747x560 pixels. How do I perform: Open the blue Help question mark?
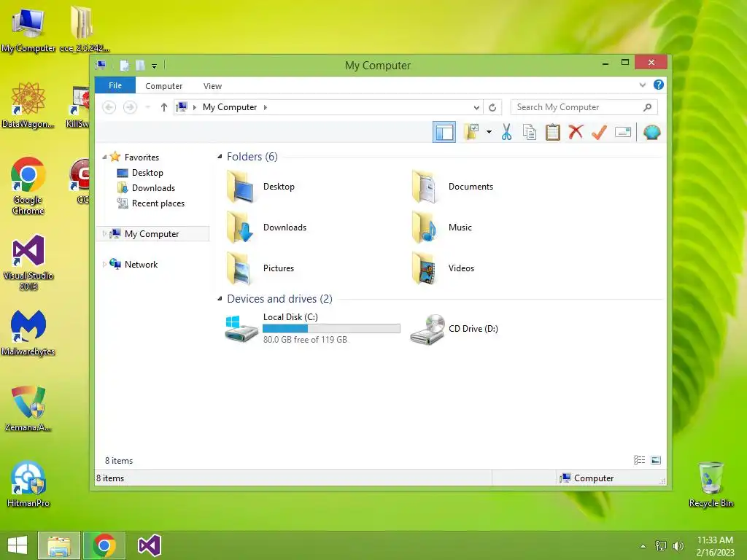pyautogui.click(x=659, y=85)
